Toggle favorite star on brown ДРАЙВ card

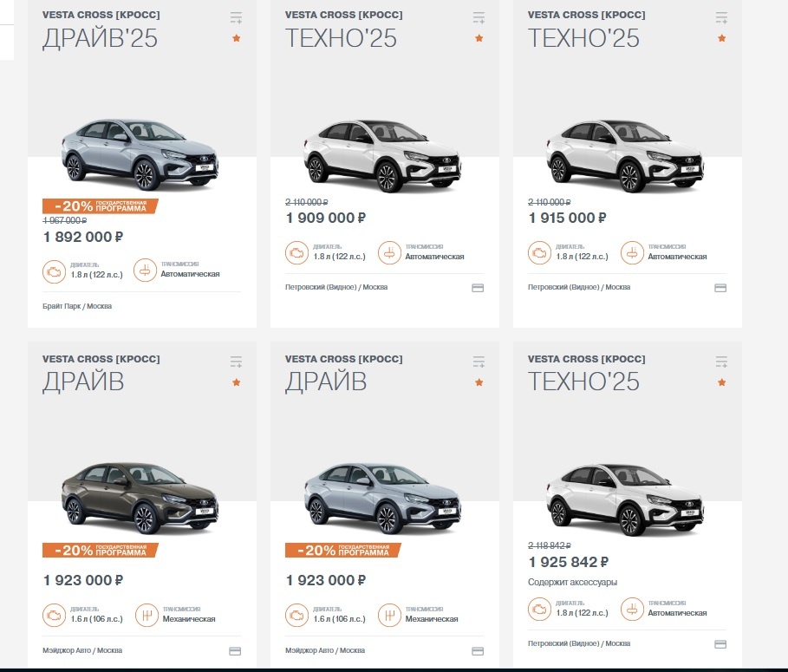[236, 382]
